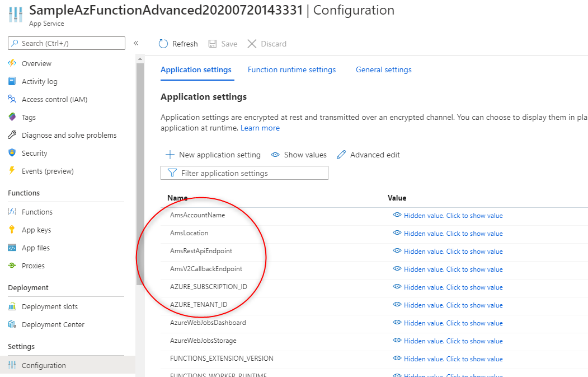Click the Filter application settings field
The width and height of the screenshot is (588, 377).
[x=244, y=173]
